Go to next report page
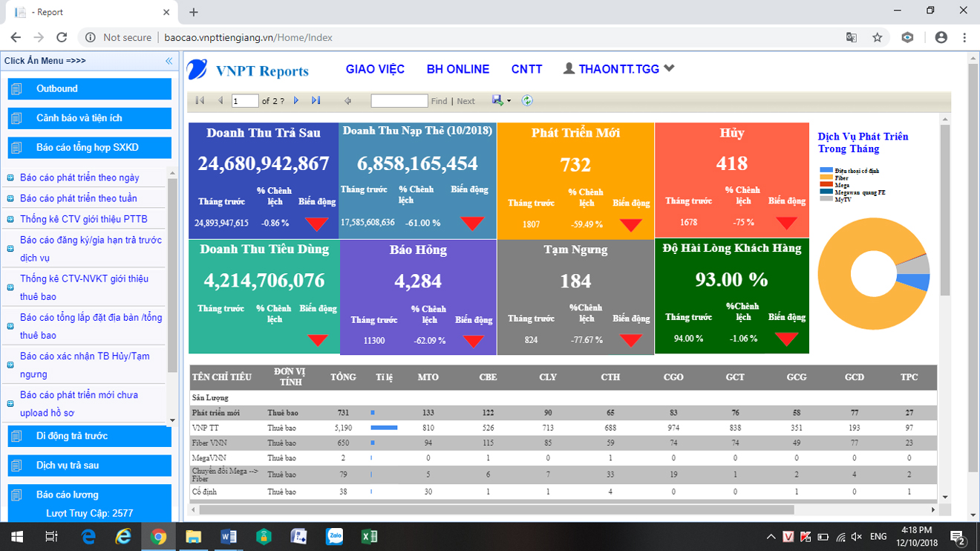The width and height of the screenshot is (980, 551). point(296,100)
